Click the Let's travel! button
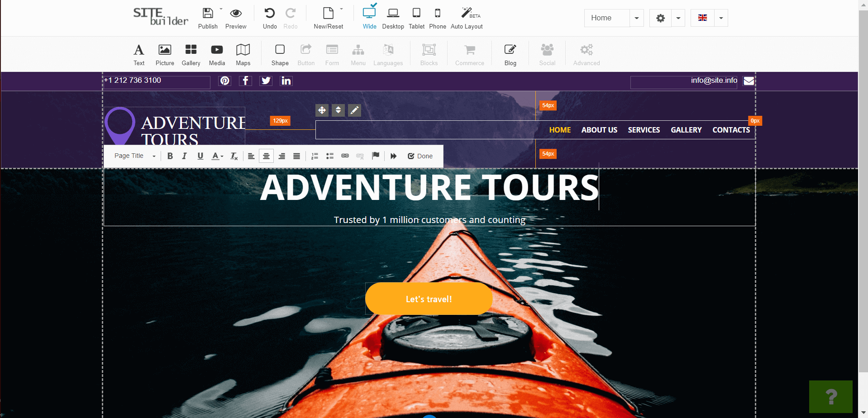Screen dimensions: 868x418 click(429, 299)
